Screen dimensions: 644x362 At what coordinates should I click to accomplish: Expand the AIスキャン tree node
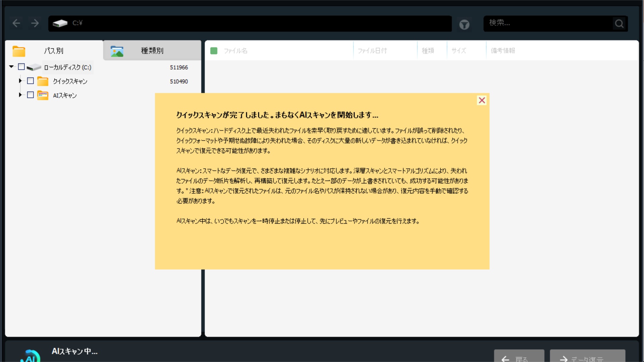20,95
